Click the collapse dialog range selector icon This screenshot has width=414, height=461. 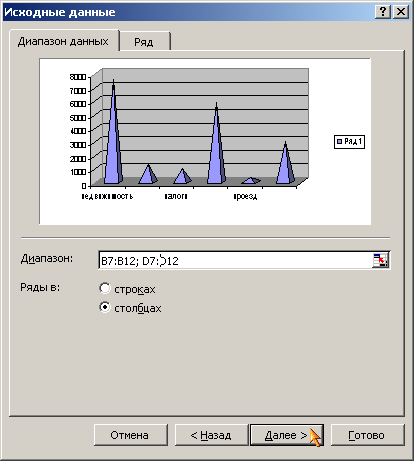click(380, 260)
